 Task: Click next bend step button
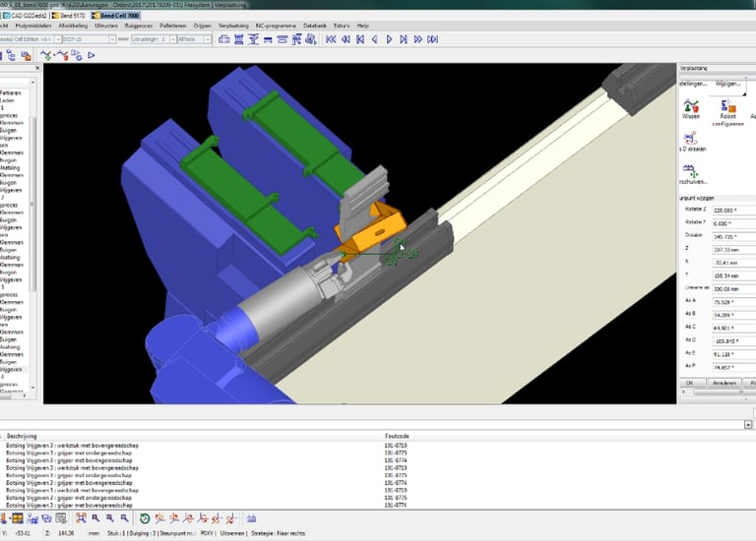point(404,39)
